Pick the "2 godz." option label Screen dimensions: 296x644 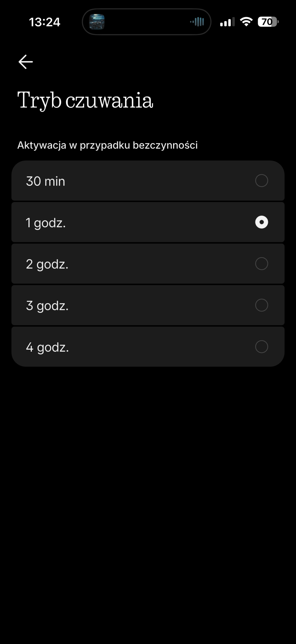(x=47, y=264)
